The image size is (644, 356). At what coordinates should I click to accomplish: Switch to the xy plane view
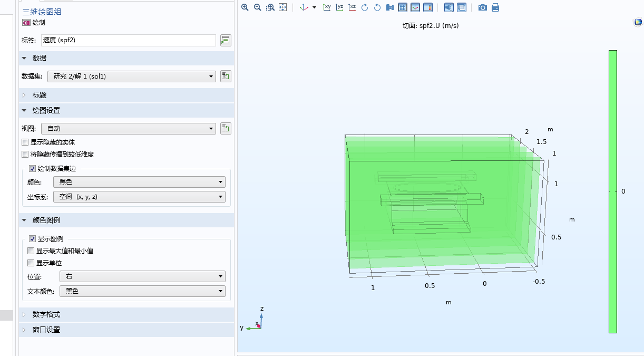click(x=327, y=7)
